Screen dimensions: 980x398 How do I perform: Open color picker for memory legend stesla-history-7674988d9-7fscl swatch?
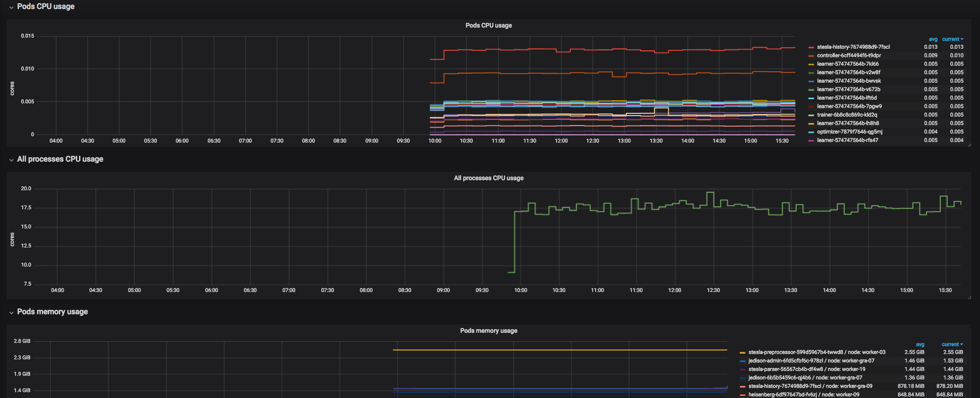click(743, 386)
